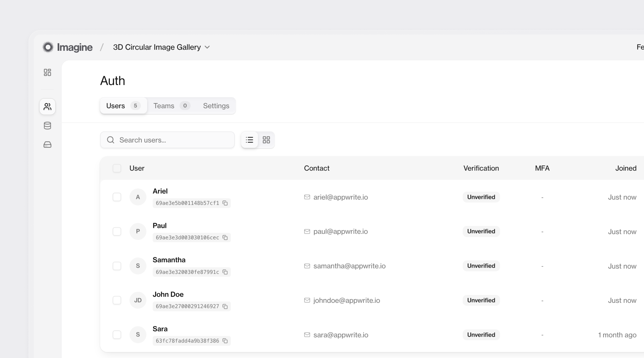This screenshot has height=358, width=644.
Task: Select all users with header checkbox
Action: tap(117, 168)
